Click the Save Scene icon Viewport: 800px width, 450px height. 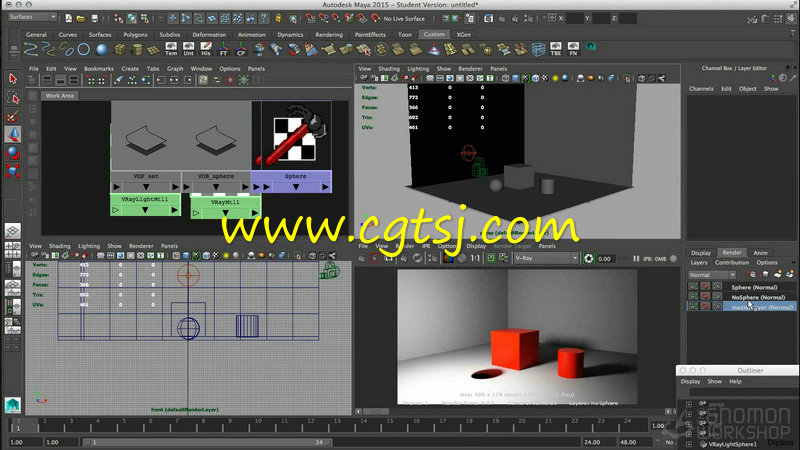click(94, 18)
